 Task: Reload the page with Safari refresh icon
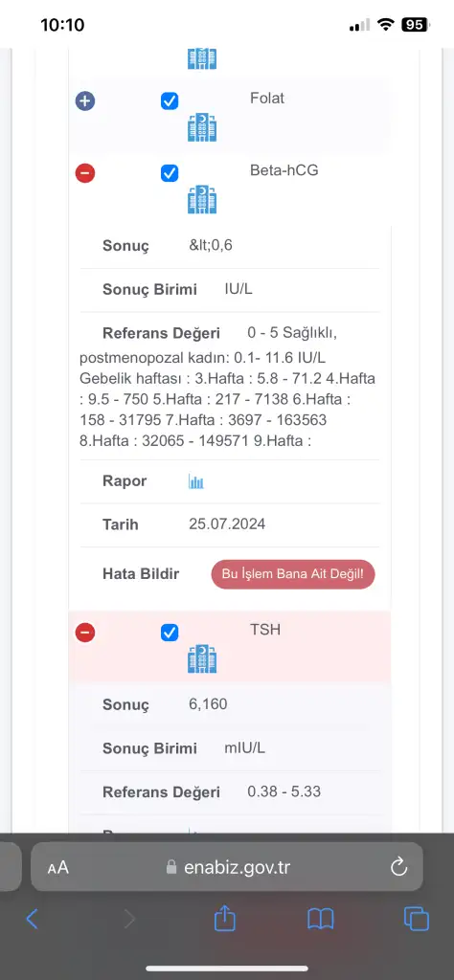tap(398, 867)
